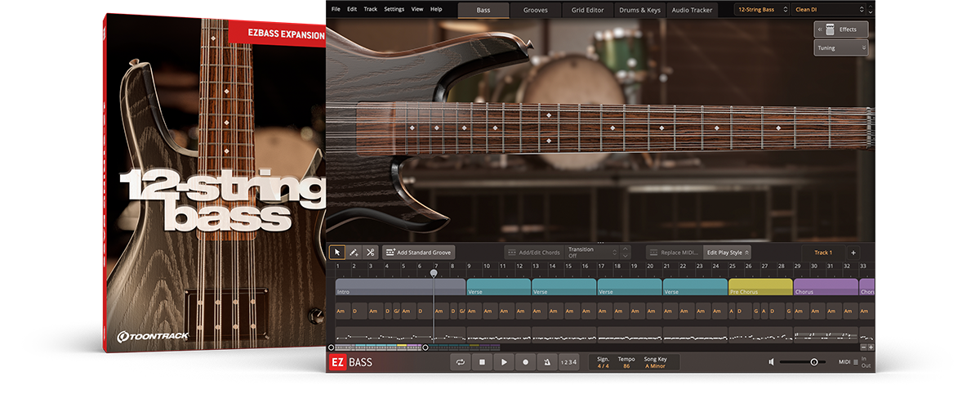Image resolution: width=980 pixels, height=399 pixels.
Task: Click bar 17 in the timeline ruler
Action: tap(601, 266)
